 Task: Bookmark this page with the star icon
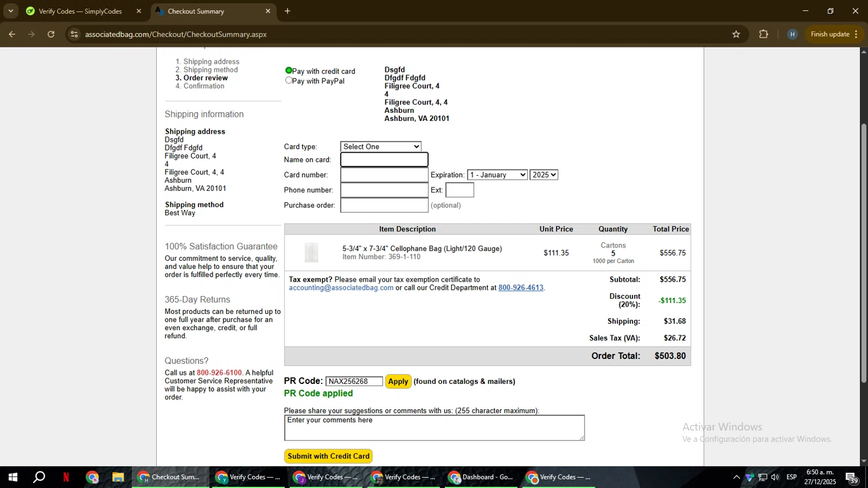point(736,34)
